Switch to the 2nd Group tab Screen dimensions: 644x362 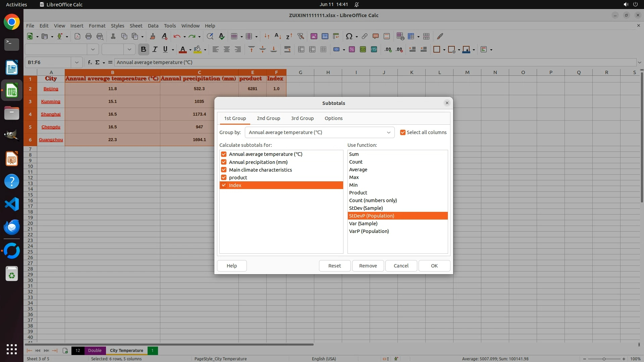coord(268,118)
